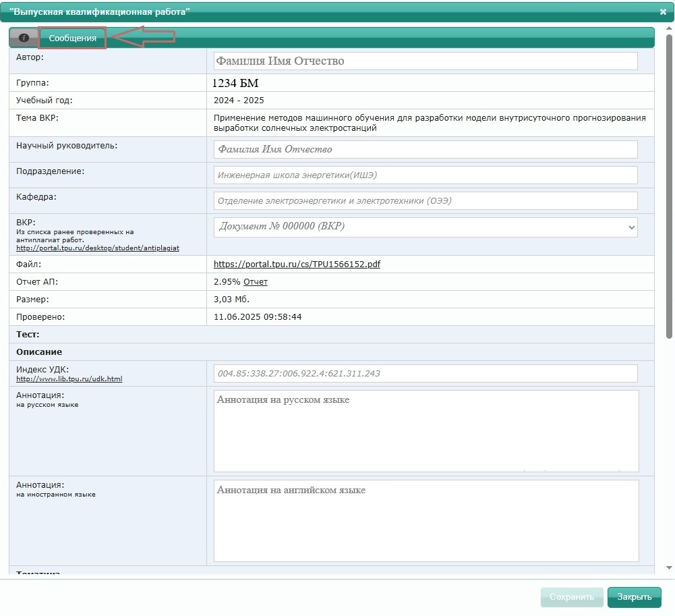Focus the Russian annotation text area
Screen dimensions: 675x616
426,431
